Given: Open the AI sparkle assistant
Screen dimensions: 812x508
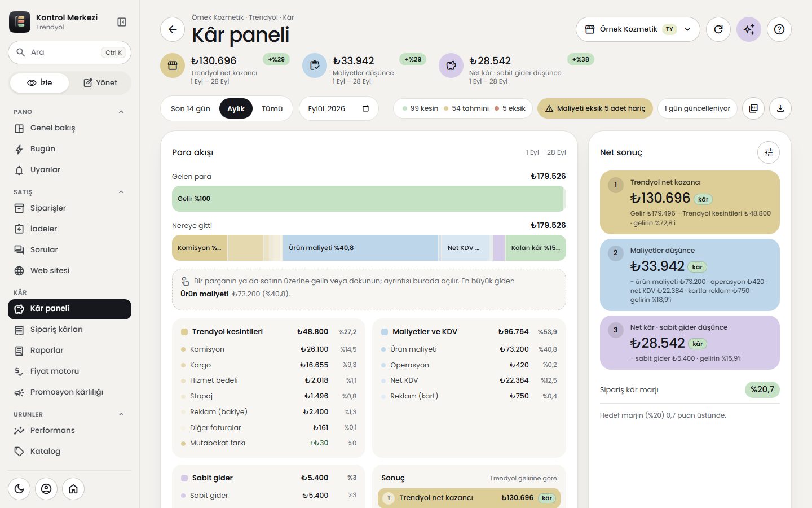Looking at the screenshot, I should (x=749, y=29).
